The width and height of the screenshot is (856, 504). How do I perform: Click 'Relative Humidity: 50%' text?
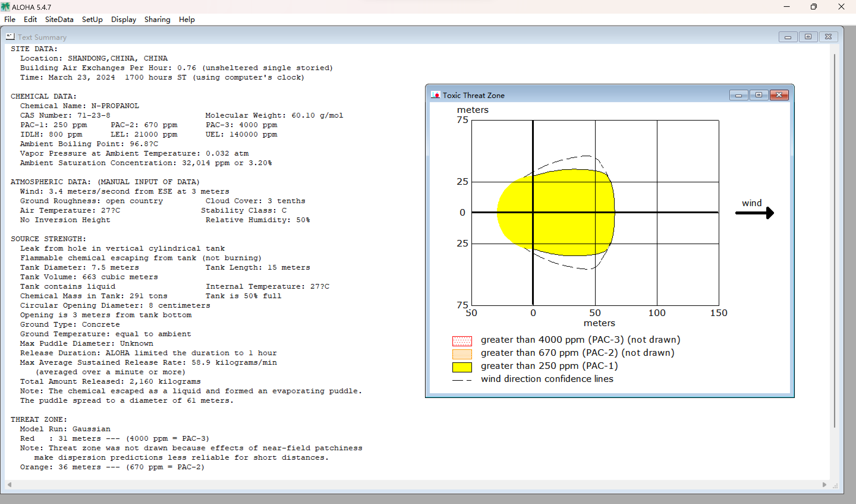[x=258, y=220]
